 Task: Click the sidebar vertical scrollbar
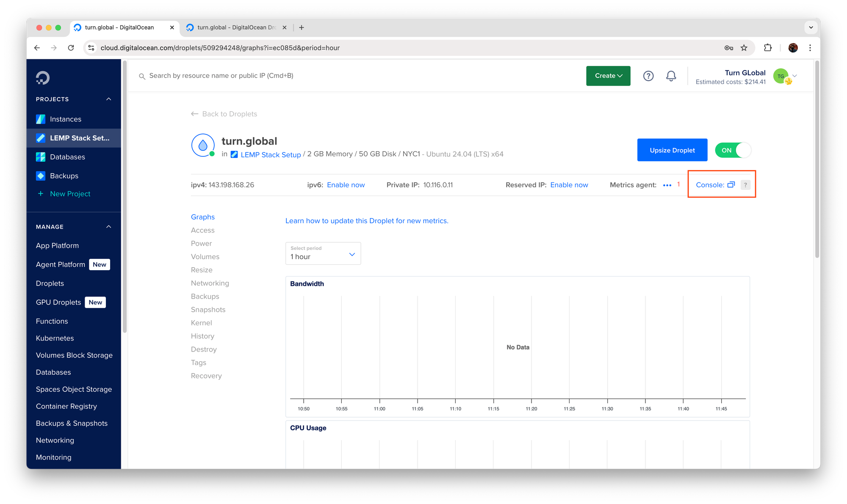click(x=125, y=197)
